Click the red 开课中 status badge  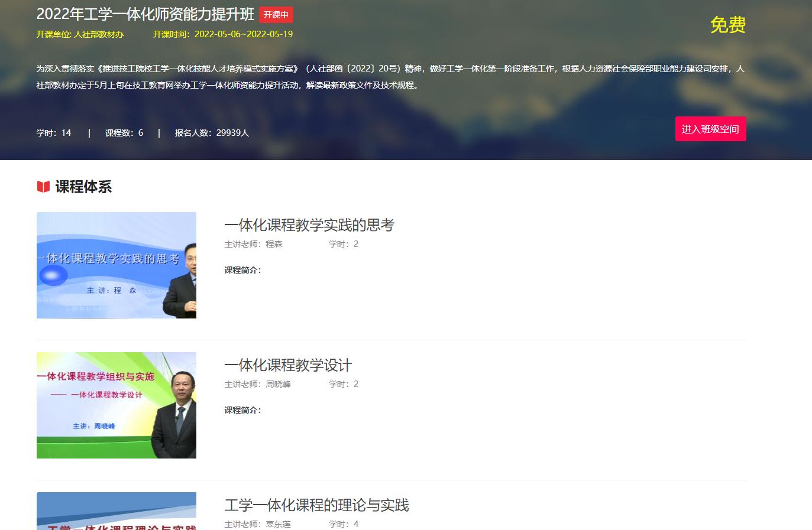coord(276,15)
